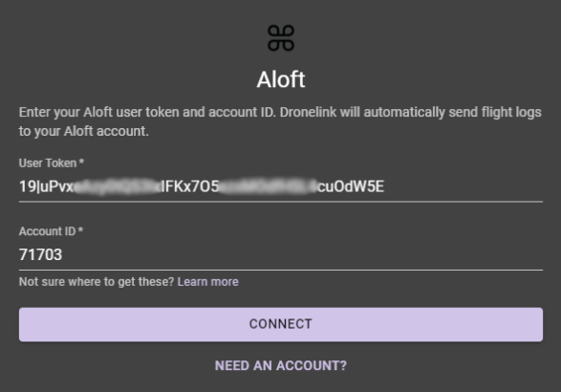Viewport: 561px width, 392px height.
Task: Place cursor at token beginning '19|uPvx'
Action: coord(47,186)
